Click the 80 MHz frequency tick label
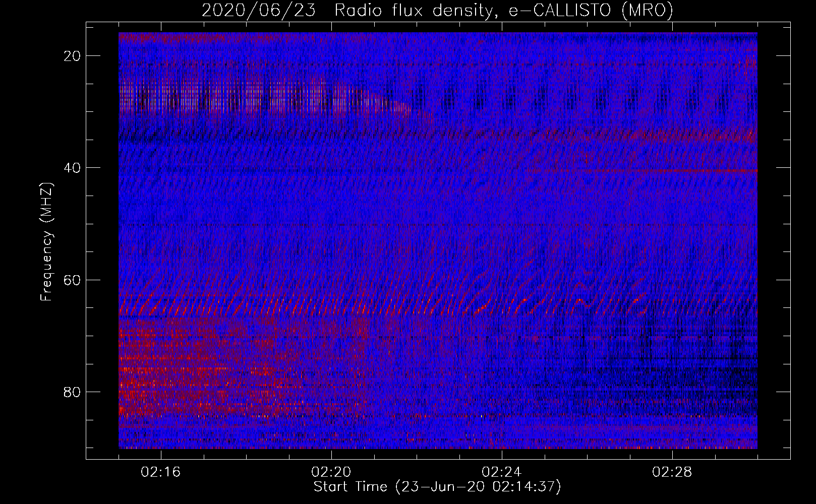The height and width of the screenshot is (504, 816). point(73,392)
